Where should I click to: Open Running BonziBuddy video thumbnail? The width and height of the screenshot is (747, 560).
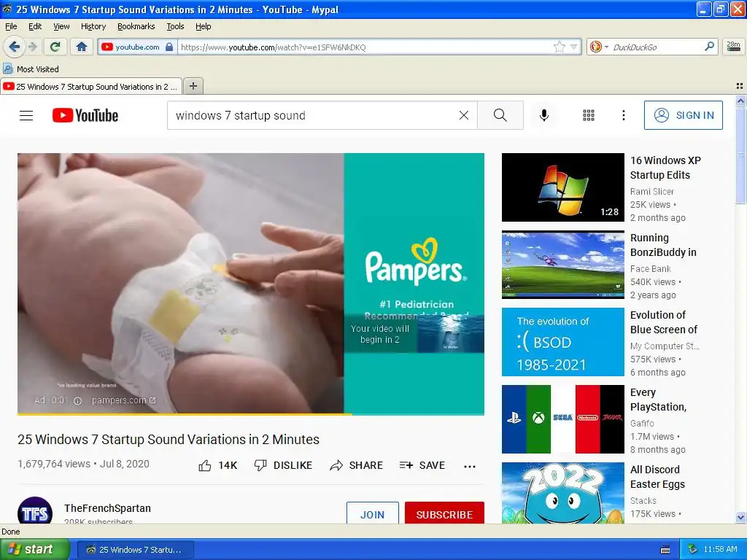coord(562,265)
